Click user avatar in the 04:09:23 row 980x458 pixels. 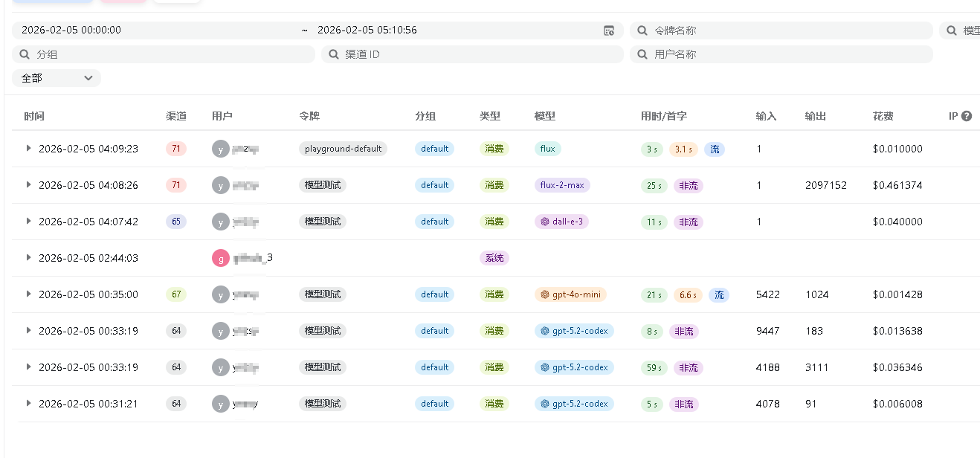click(x=220, y=149)
